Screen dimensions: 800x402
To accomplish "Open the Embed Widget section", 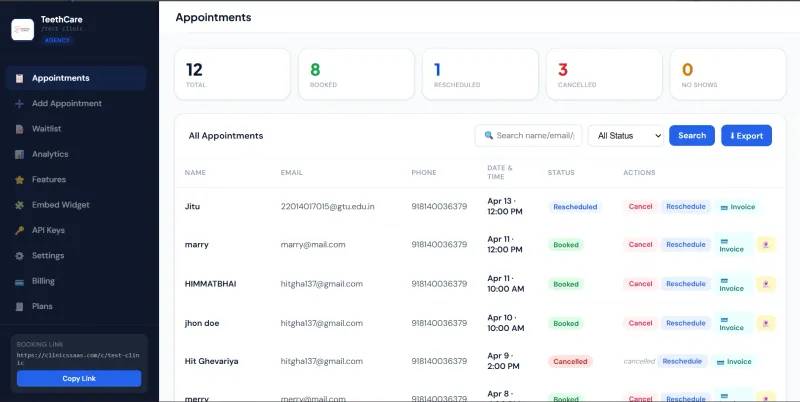I will [77, 205].
